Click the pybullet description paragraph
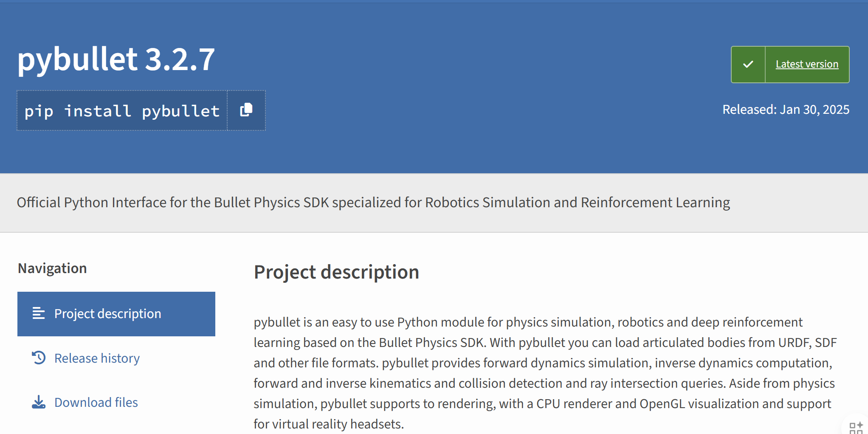868x434 pixels. pyautogui.click(x=545, y=373)
